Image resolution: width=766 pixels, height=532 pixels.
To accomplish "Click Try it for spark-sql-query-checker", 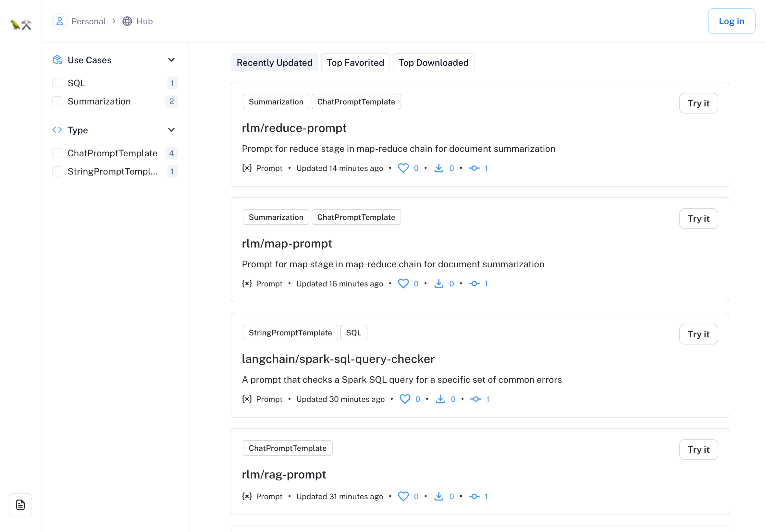I will point(698,334).
